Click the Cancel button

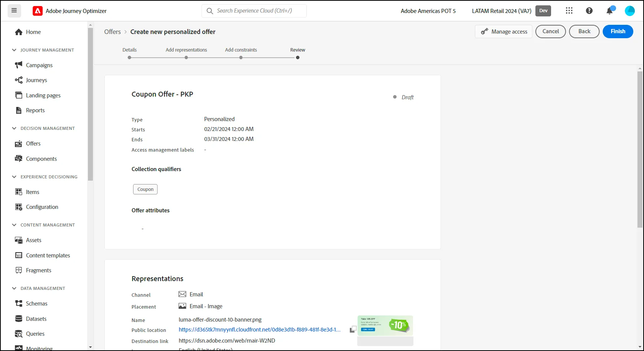(550, 31)
